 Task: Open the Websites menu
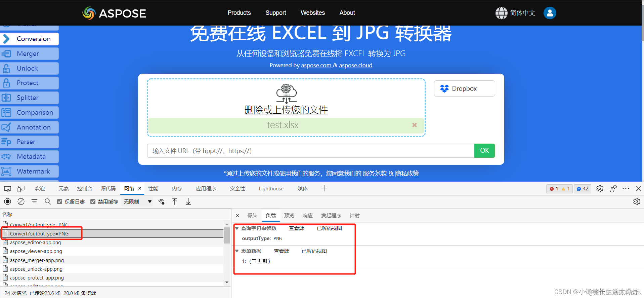[312, 13]
